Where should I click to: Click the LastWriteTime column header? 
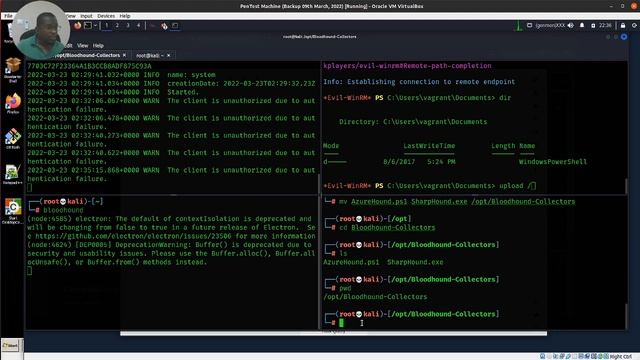(x=429, y=146)
